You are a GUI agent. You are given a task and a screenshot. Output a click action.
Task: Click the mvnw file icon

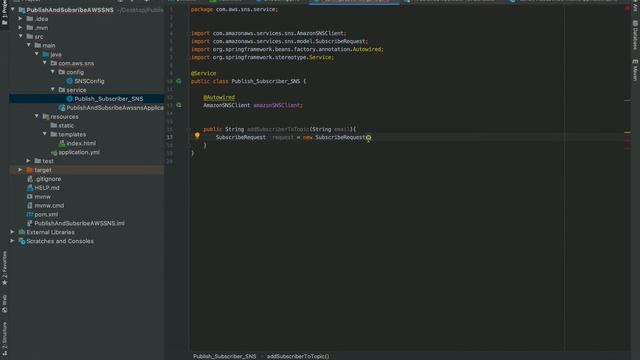click(30, 197)
